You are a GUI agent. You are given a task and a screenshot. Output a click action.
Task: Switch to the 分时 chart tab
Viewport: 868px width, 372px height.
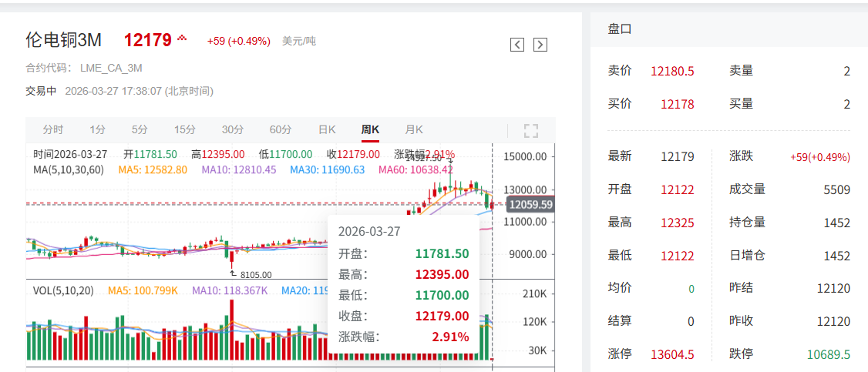(53, 129)
